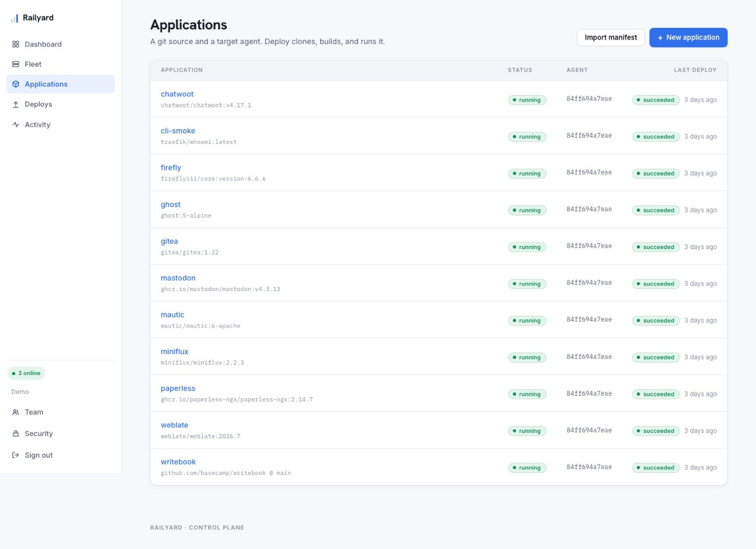Image resolution: width=756 pixels, height=549 pixels.
Task: Click the Fleet server icon
Action: 16,64
